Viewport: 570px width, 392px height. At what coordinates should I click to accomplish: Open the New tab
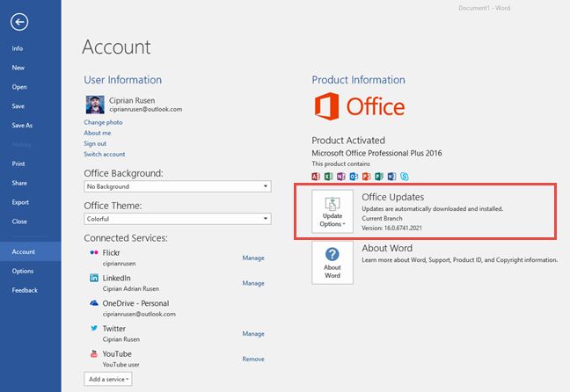18,68
